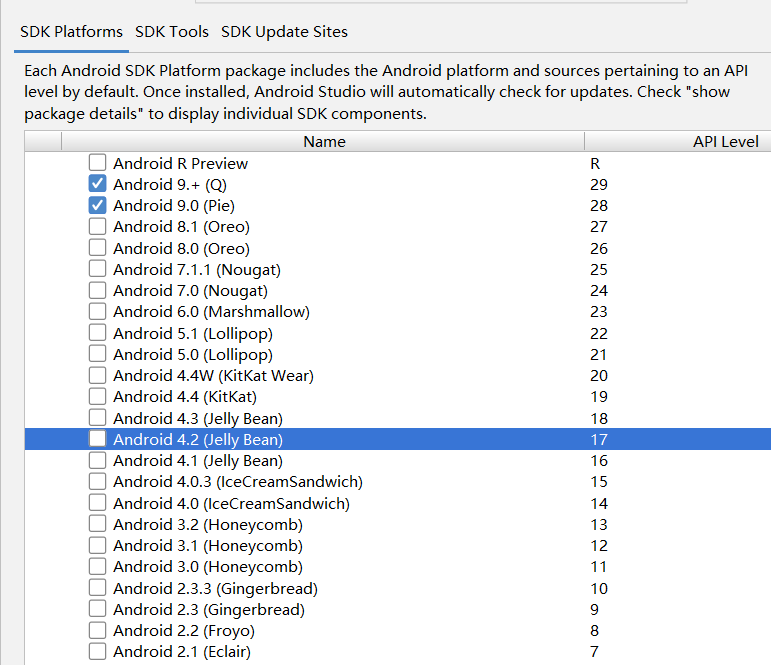Enable the Android 4.0.3 (IceCreamSandwich) checkbox
Viewport: 771px width, 665px height.
(x=97, y=482)
